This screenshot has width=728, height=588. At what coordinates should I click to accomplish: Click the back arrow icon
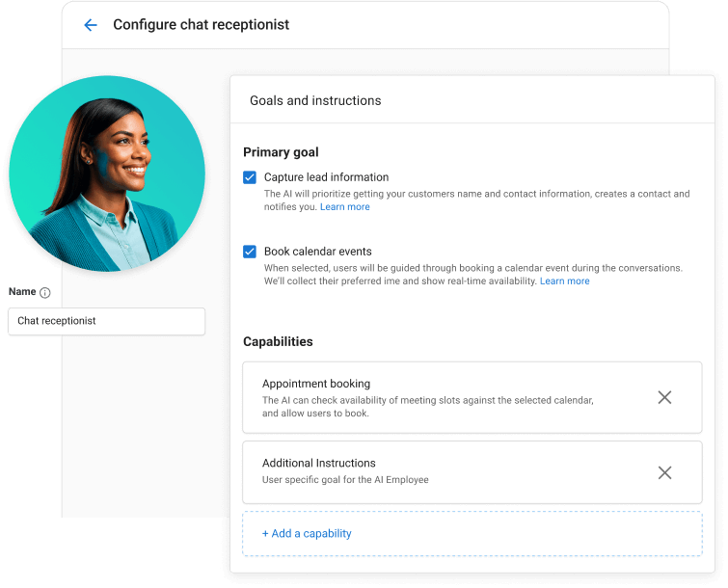[x=91, y=25]
